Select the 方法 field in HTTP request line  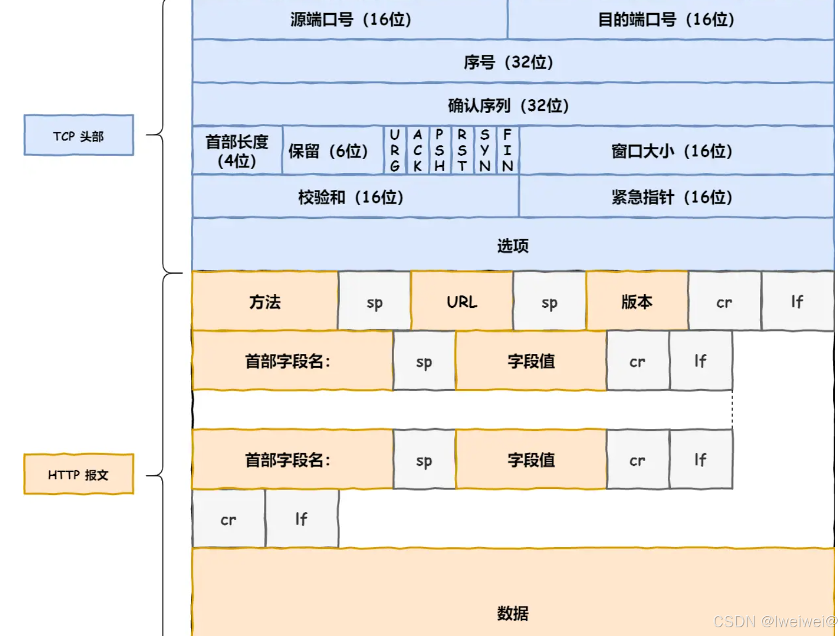(265, 301)
